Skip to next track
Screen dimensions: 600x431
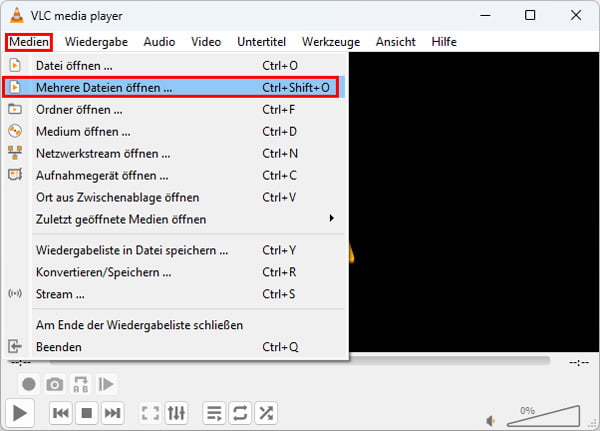pyautogui.click(x=112, y=413)
